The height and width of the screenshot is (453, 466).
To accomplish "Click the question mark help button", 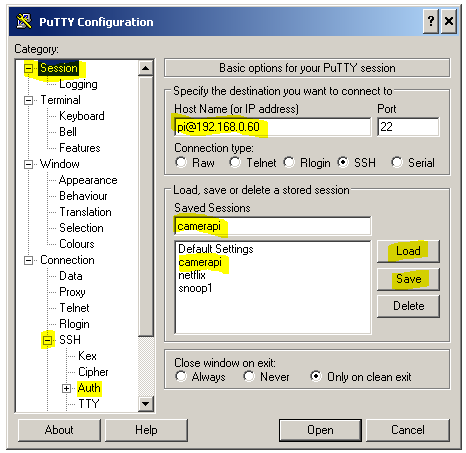I will [431, 21].
